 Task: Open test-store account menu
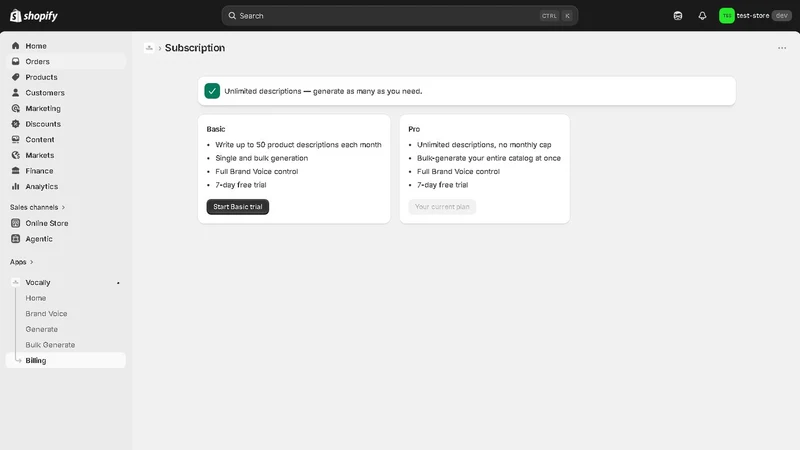pyautogui.click(x=755, y=16)
